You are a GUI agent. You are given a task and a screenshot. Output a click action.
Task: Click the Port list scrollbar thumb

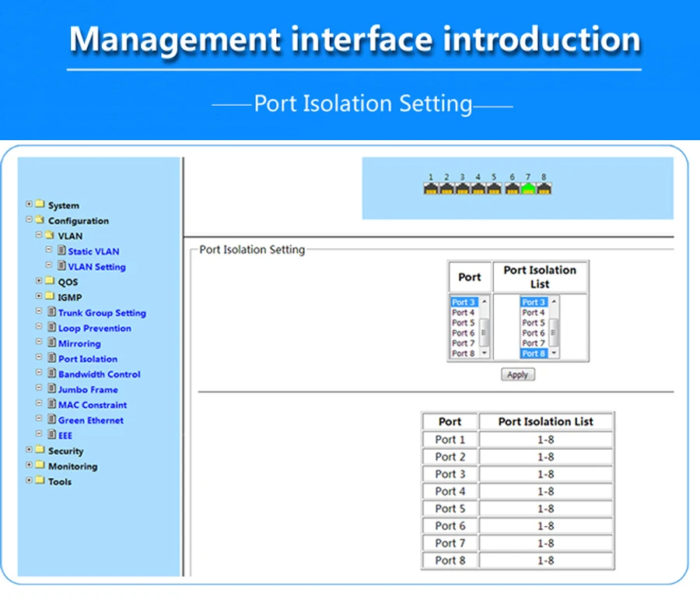[x=484, y=332]
